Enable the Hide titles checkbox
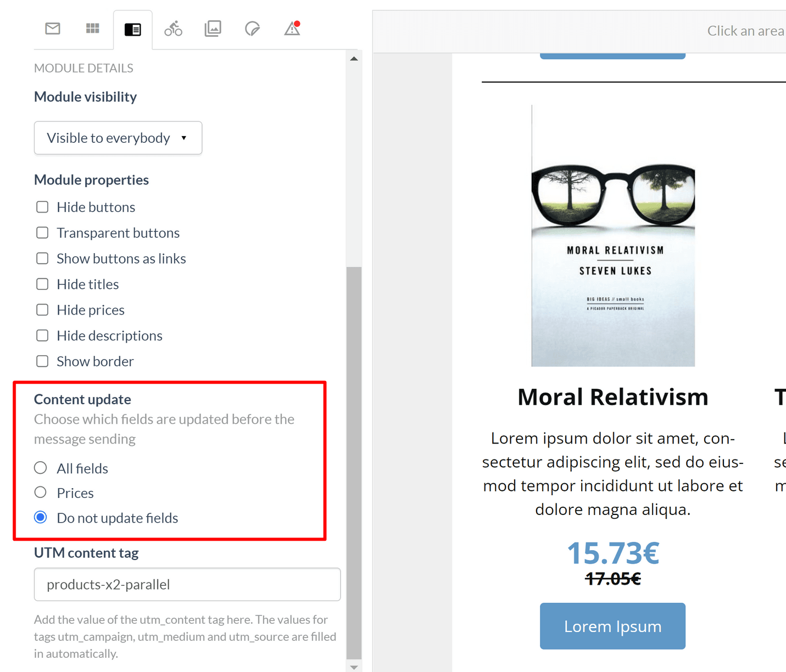This screenshot has width=786, height=672. click(x=42, y=284)
